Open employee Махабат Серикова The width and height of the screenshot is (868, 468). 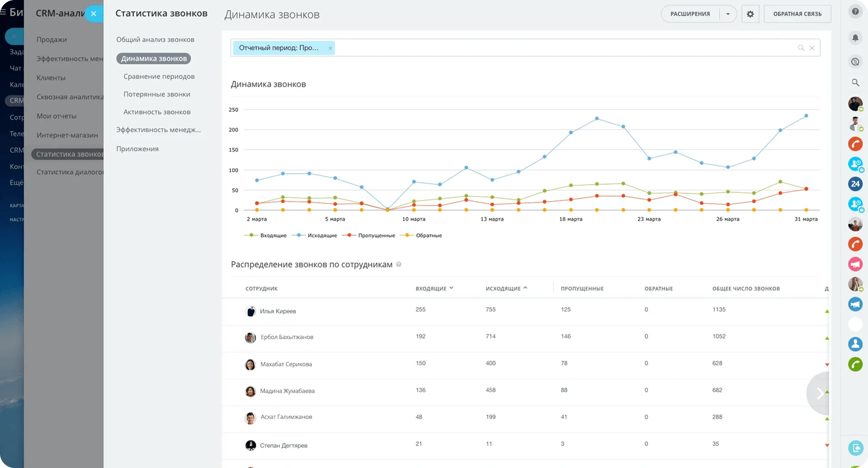286,364
